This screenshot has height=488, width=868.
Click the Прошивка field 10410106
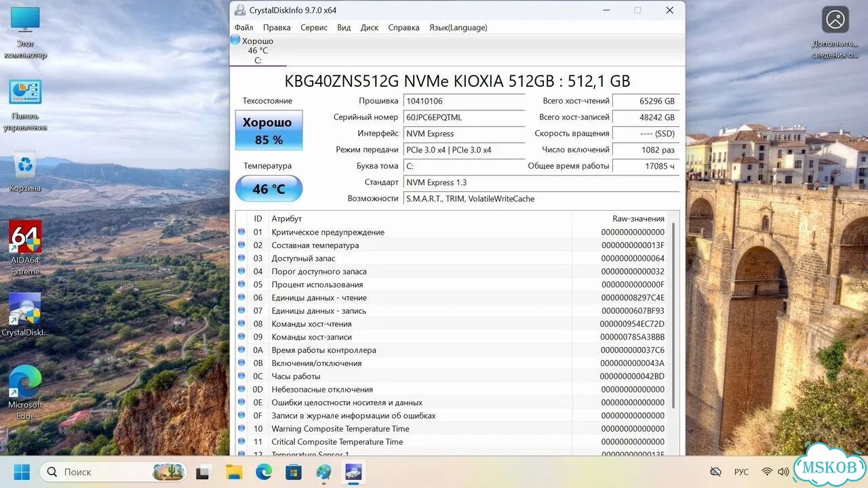click(464, 101)
